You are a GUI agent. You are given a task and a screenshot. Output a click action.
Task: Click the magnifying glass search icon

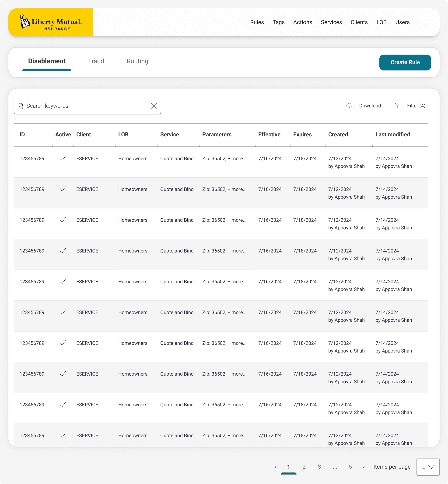21,106
